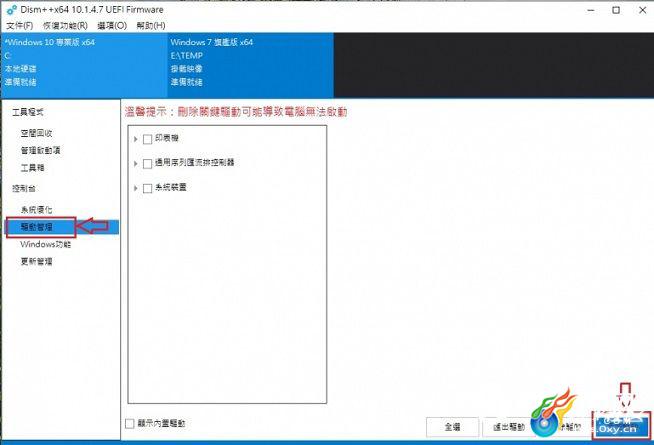Expand the 印表機 tree node
The width and height of the screenshot is (654, 445).
[136, 139]
